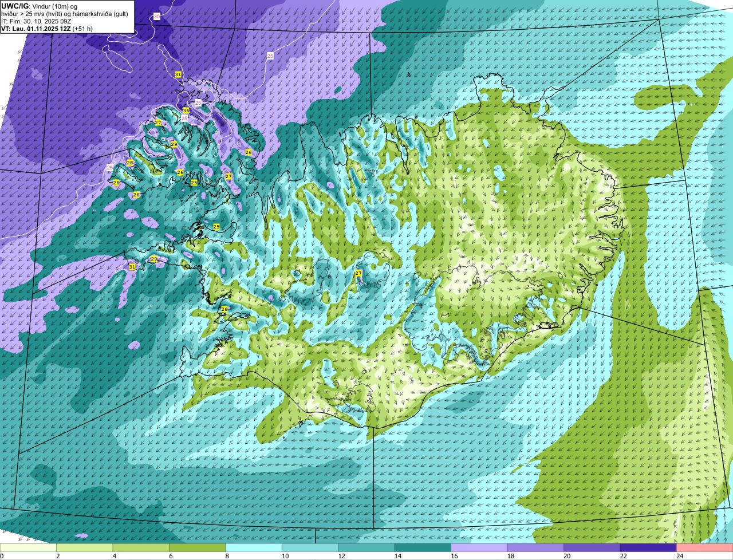Pick the 20–22 violet legend swatch
Screen dimensions: 733x560
pyautogui.click(x=592, y=547)
